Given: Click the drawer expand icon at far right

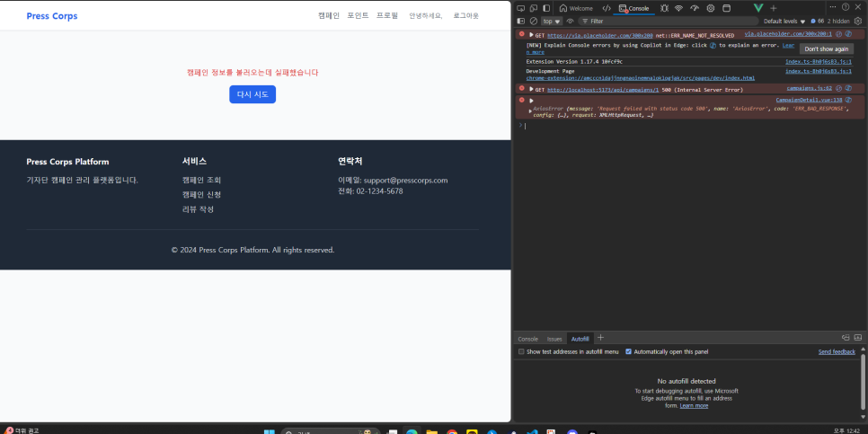Looking at the screenshot, I should 857,338.
